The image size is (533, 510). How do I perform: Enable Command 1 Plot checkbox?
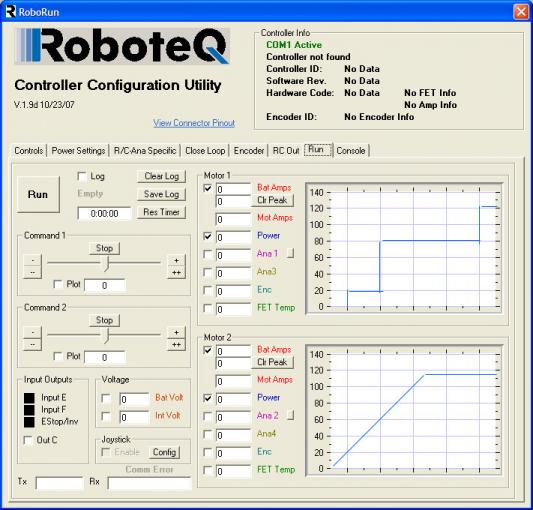(x=58, y=284)
